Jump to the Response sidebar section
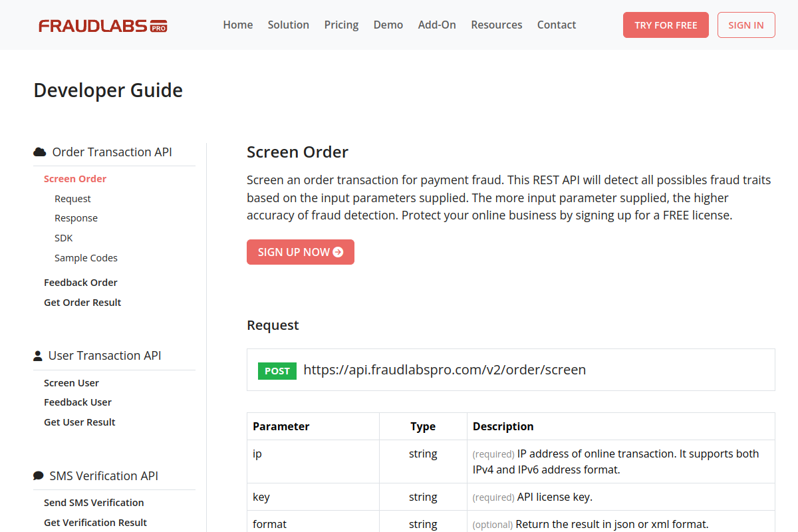Screen dimensions: 798x532 [76, 218]
